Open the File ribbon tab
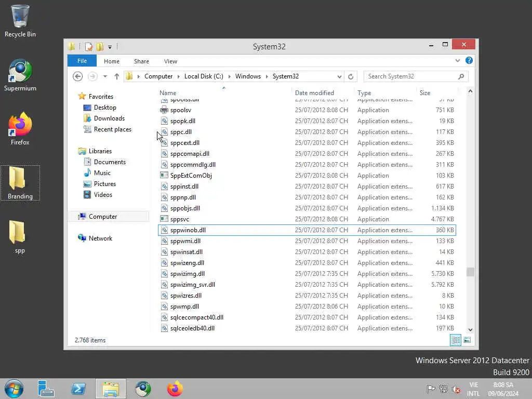This screenshot has height=399, width=532. (82, 61)
